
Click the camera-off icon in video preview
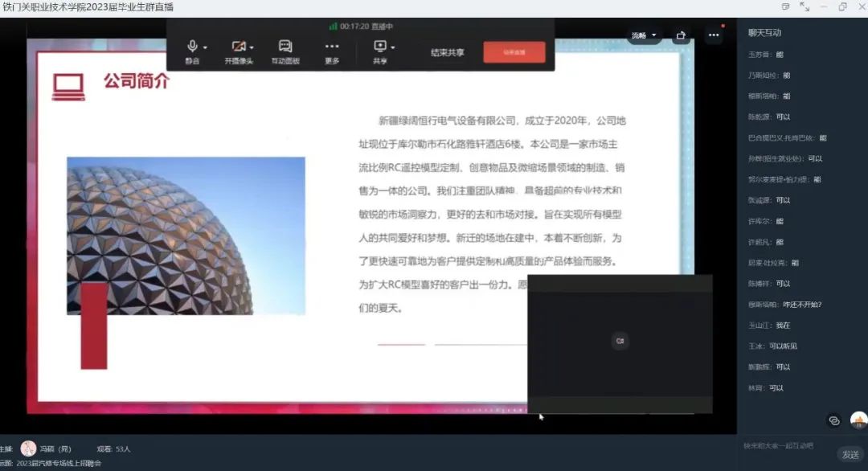tap(620, 341)
